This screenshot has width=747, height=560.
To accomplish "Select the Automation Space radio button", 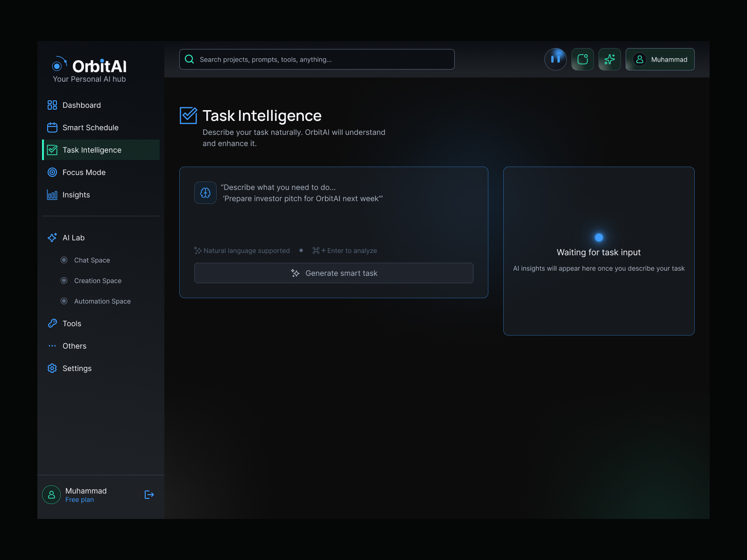I will click(x=64, y=301).
